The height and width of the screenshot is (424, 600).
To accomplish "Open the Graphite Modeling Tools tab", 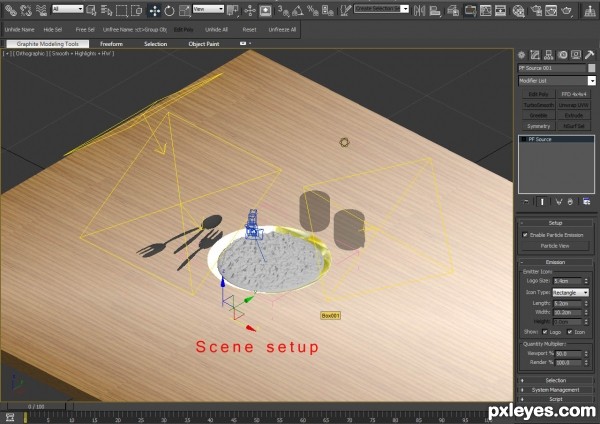I will click(x=47, y=44).
